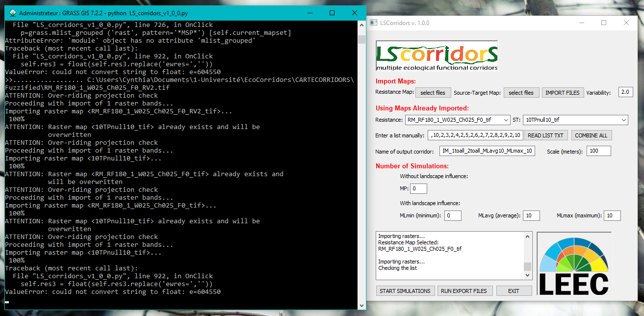This screenshot has height=316, width=644.
Task: Click RUN EXPORT FILES button
Action: click(464, 291)
